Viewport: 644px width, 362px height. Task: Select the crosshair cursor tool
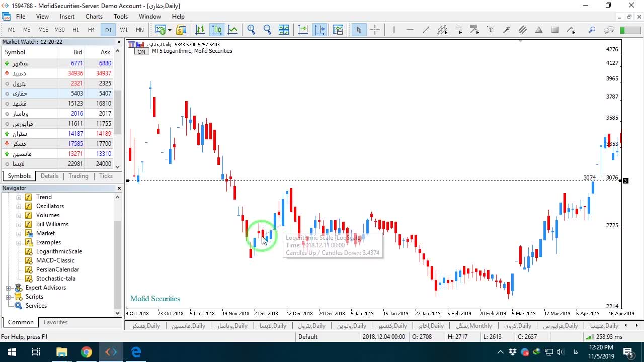click(375, 30)
